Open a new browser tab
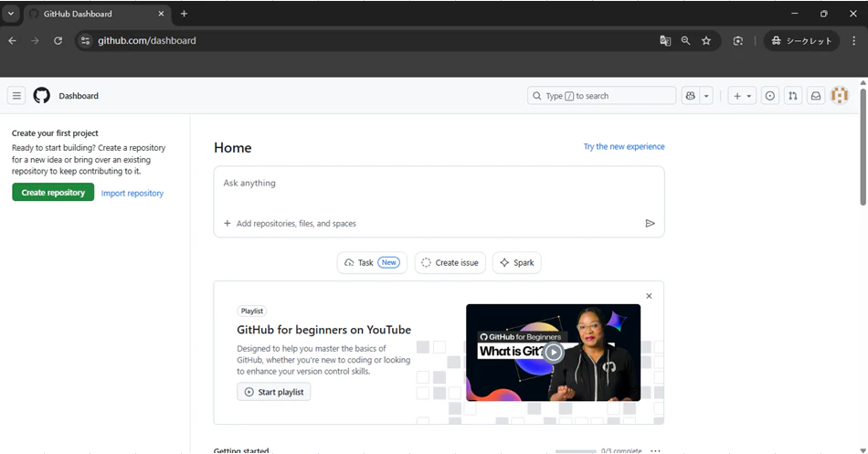The width and height of the screenshot is (868, 454). pos(184,14)
